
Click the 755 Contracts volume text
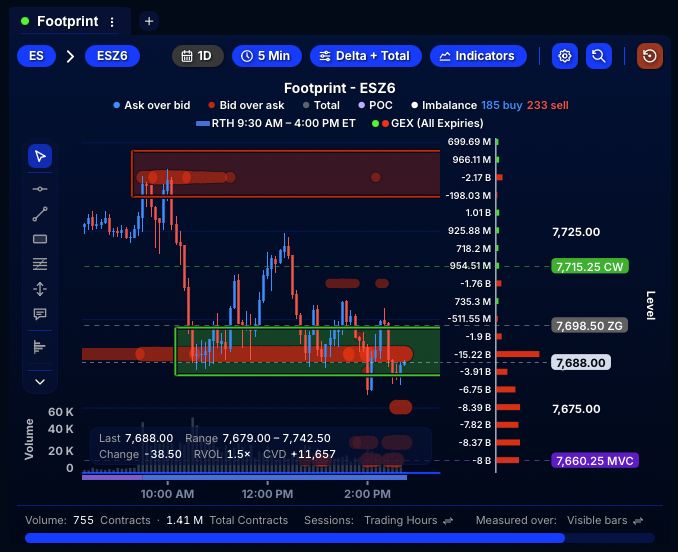click(x=112, y=520)
